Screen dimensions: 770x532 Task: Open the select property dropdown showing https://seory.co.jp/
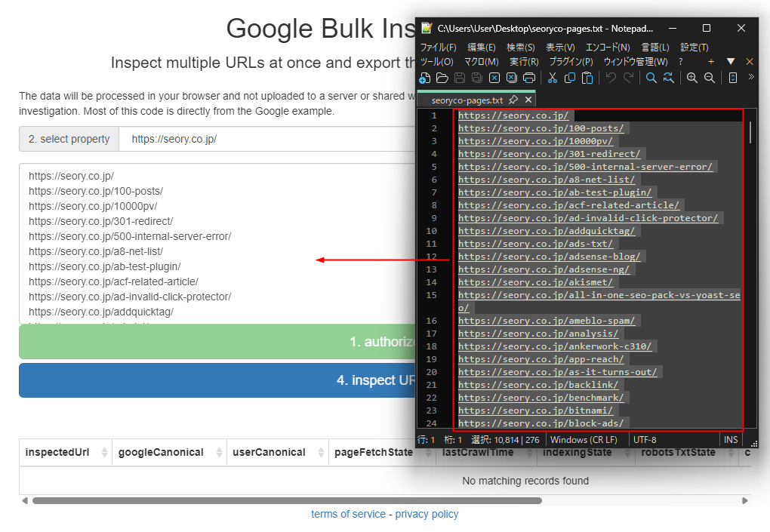coord(267,139)
